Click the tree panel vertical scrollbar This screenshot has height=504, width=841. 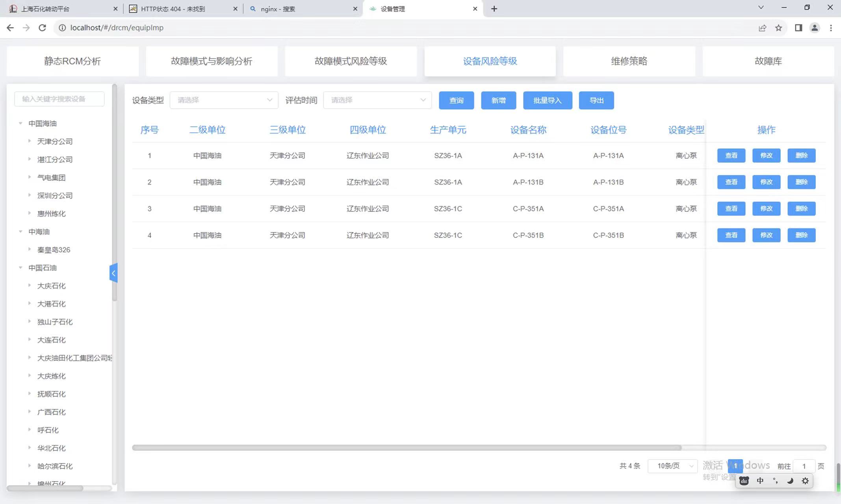click(x=114, y=193)
